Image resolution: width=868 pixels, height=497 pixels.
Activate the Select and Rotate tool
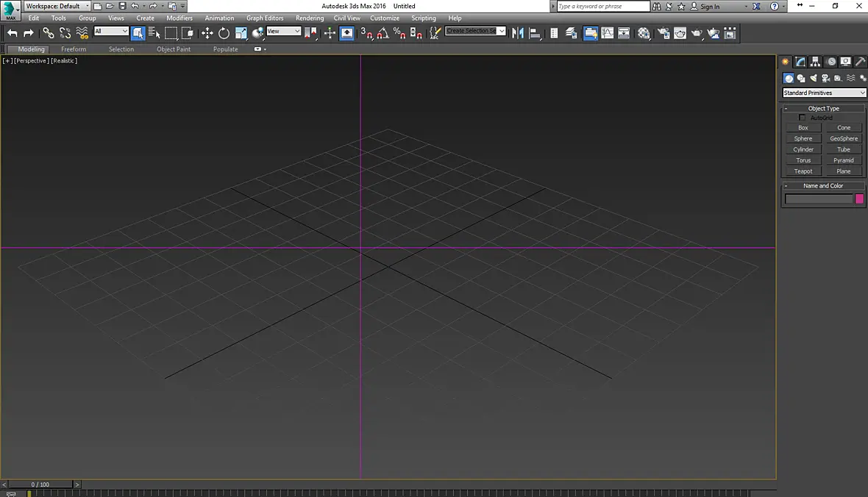pos(224,33)
